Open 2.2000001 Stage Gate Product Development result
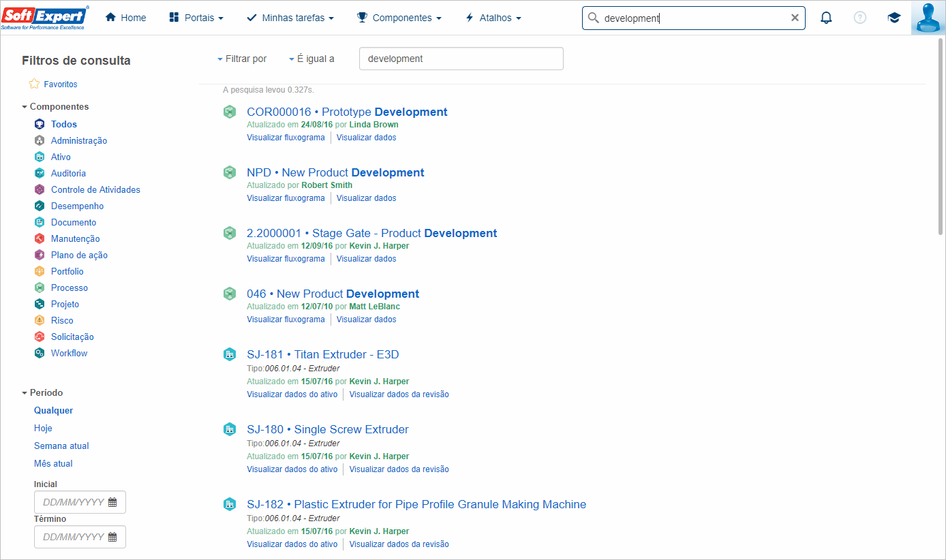 pyautogui.click(x=372, y=233)
